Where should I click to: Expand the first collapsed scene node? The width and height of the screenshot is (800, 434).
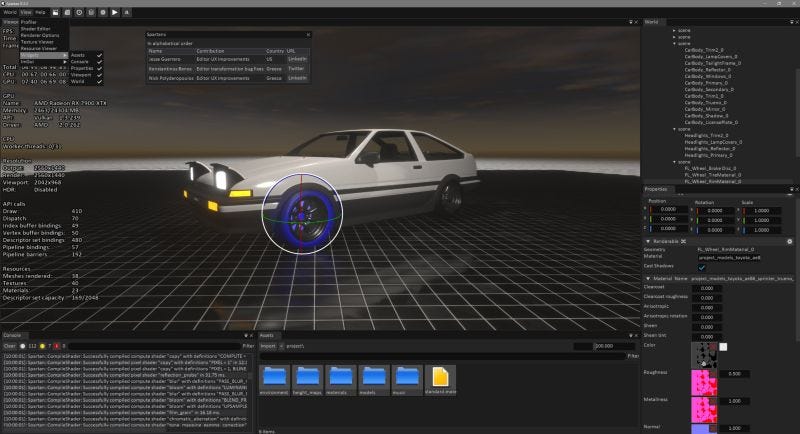click(x=674, y=31)
